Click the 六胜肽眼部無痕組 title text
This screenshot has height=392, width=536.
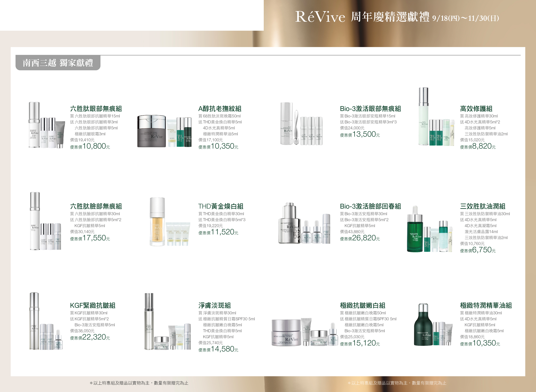pyautogui.click(x=96, y=109)
